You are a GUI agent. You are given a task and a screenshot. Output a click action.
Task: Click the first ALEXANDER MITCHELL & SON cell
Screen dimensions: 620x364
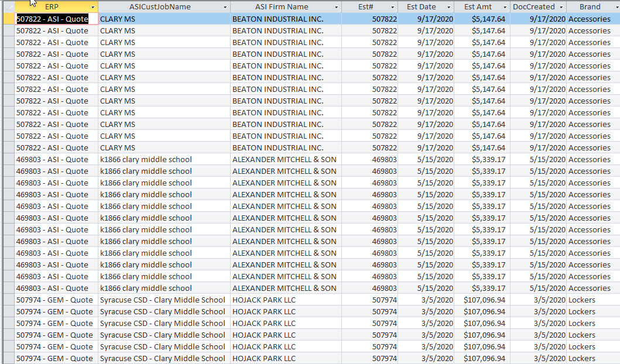(286, 160)
